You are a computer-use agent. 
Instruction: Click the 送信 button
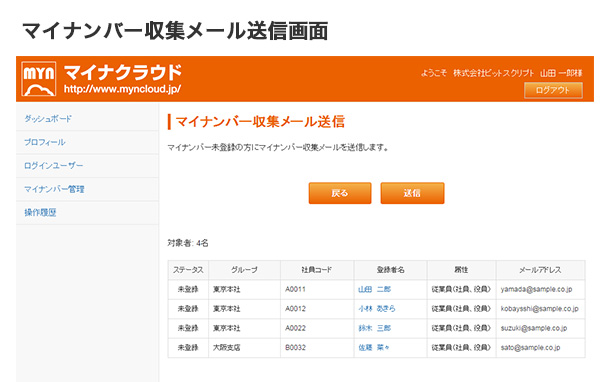tap(412, 193)
